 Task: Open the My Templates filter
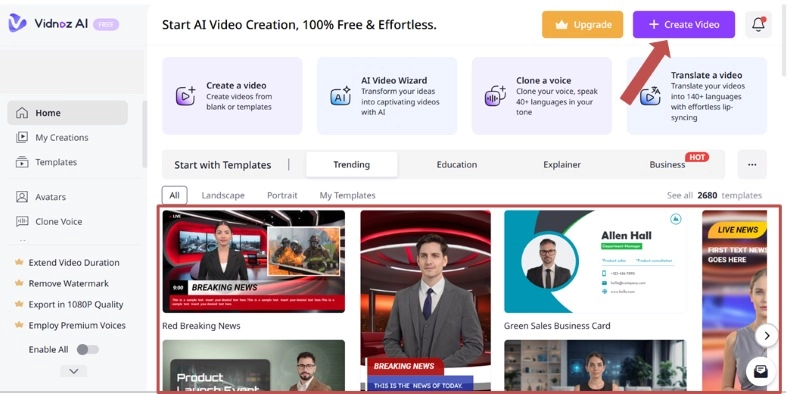click(347, 195)
